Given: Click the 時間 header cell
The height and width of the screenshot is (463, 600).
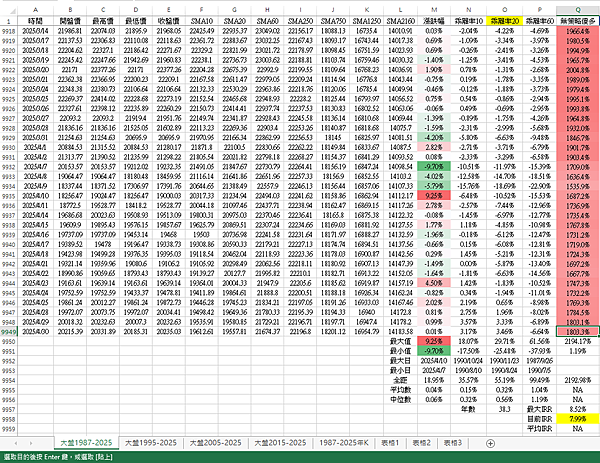Looking at the screenshot, I should tap(36, 21).
